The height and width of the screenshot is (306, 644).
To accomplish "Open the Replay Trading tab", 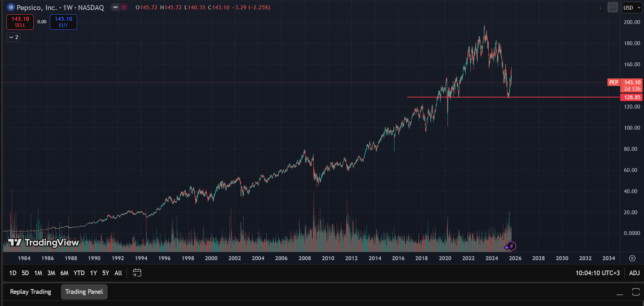I will pyautogui.click(x=30, y=292).
